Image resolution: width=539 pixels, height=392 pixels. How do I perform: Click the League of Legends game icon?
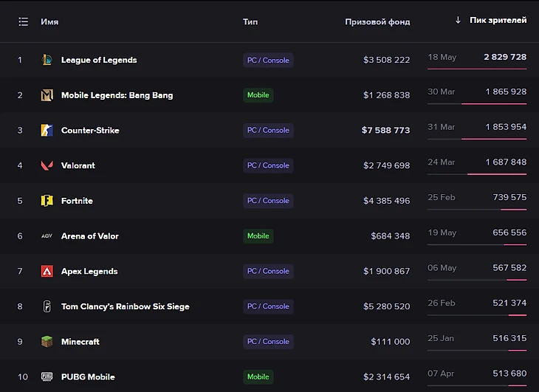[x=47, y=60]
